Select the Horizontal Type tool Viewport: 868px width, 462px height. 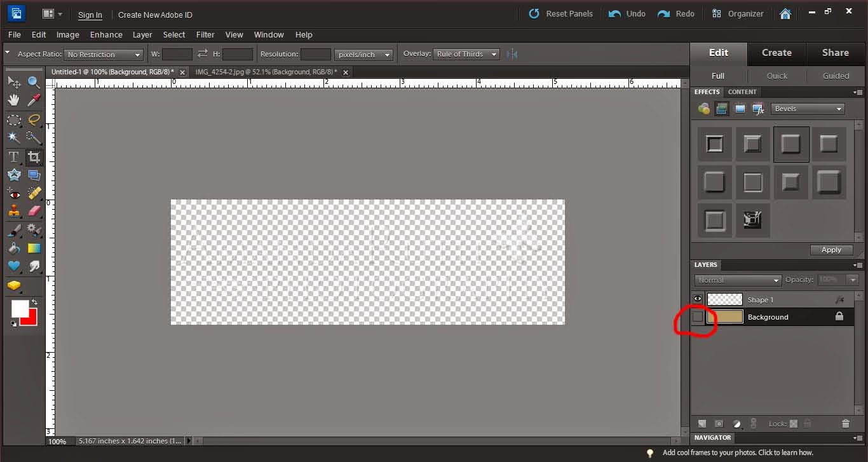point(14,156)
